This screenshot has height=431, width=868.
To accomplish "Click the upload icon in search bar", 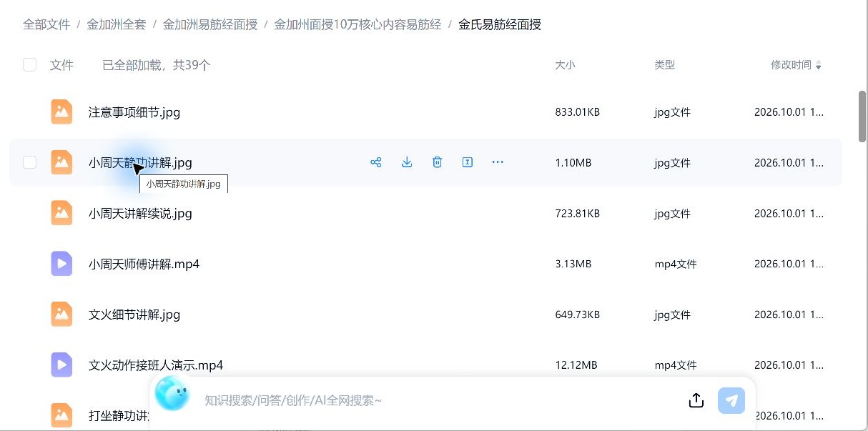I will point(696,400).
